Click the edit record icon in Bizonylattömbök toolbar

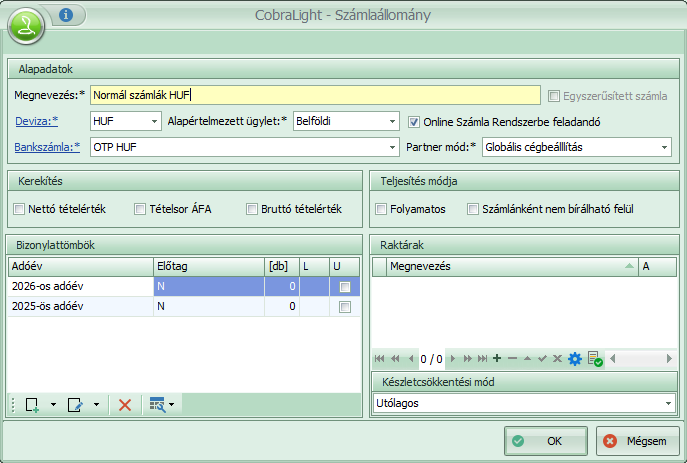coord(75,404)
